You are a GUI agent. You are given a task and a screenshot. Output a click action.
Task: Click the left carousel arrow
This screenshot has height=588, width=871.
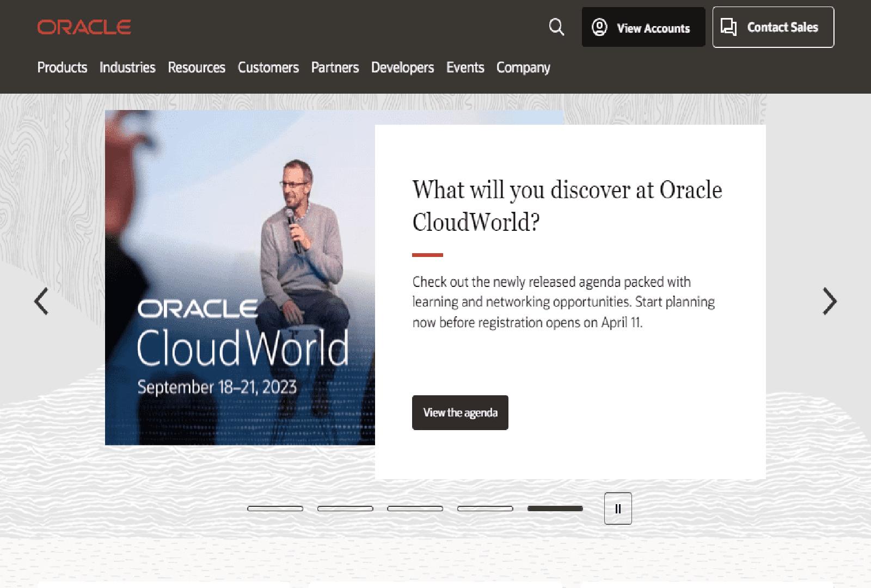[x=41, y=301]
